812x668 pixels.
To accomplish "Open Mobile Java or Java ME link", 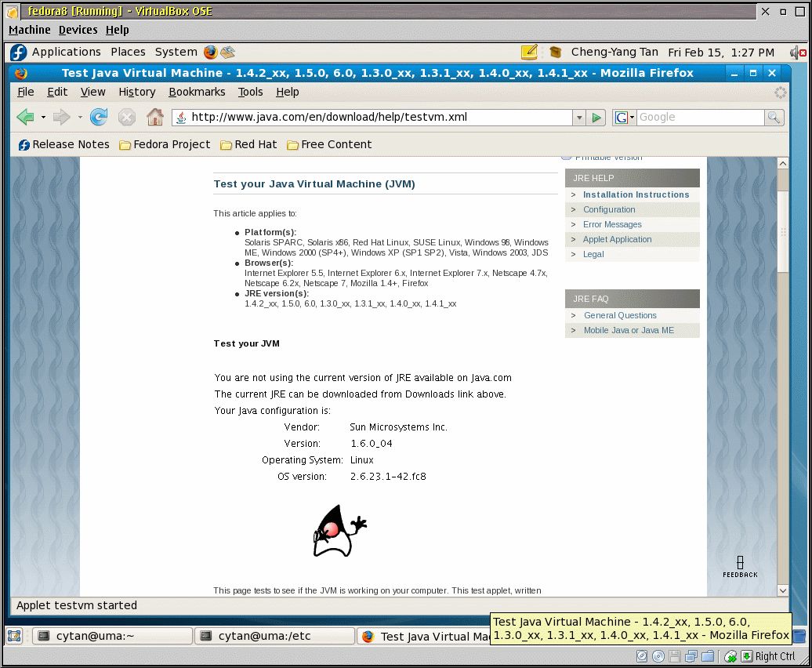I will pyautogui.click(x=629, y=330).
